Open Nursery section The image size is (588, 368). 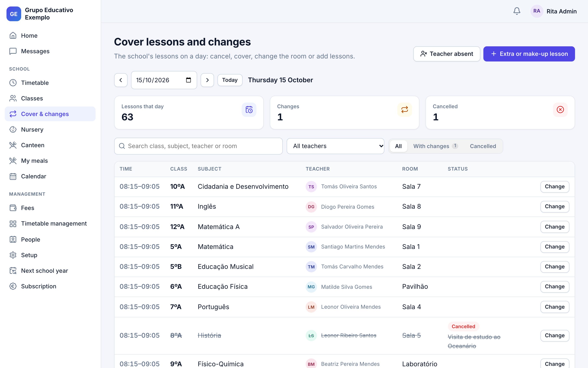50,129
